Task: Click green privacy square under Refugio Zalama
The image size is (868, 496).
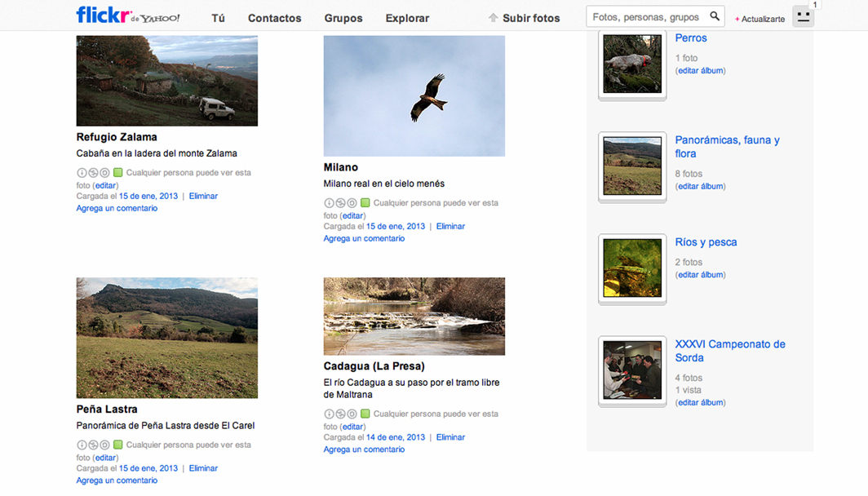Action: pos(118,173)
